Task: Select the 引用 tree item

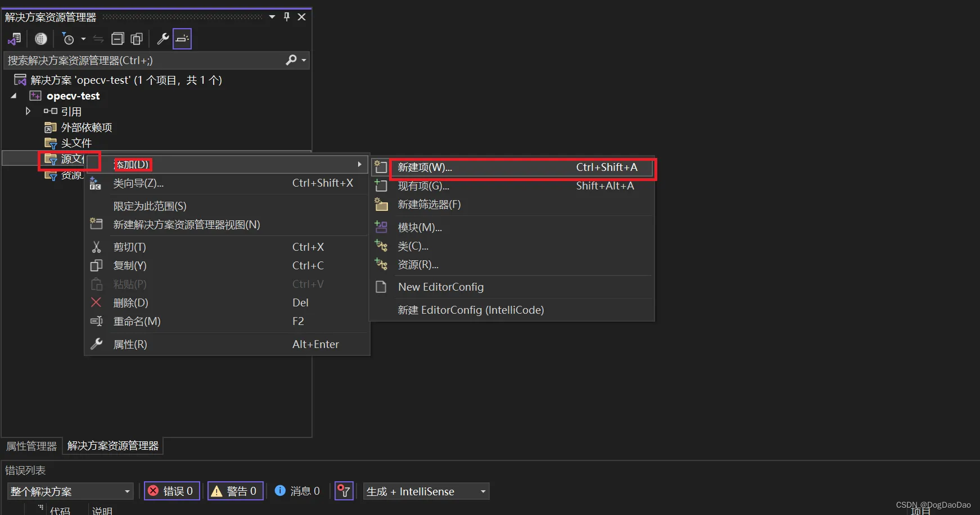Action: tap(71, 111)
